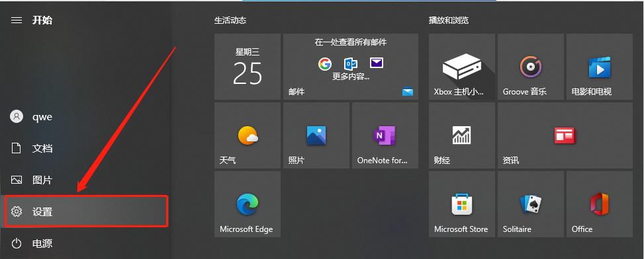Open 图片 pictures folder
The width and height of the screenshot is (644, 259).
click(x=86, y=180)
